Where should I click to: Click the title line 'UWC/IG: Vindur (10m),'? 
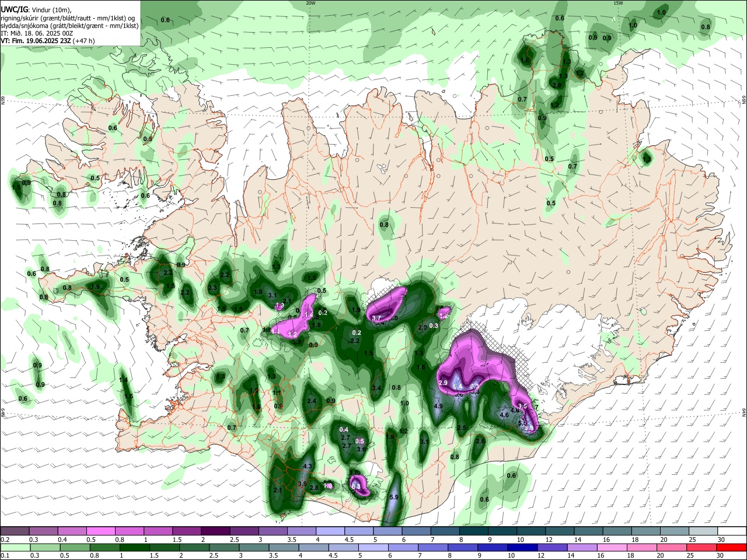36,10
